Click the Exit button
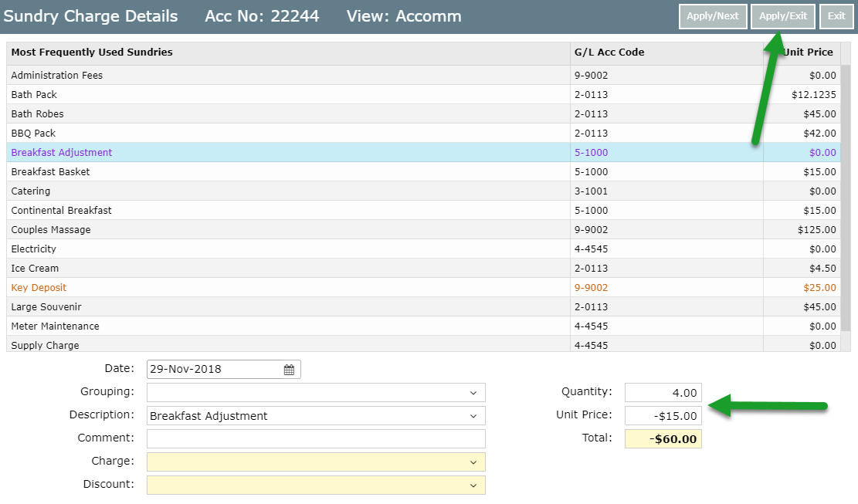 (836, 16)
